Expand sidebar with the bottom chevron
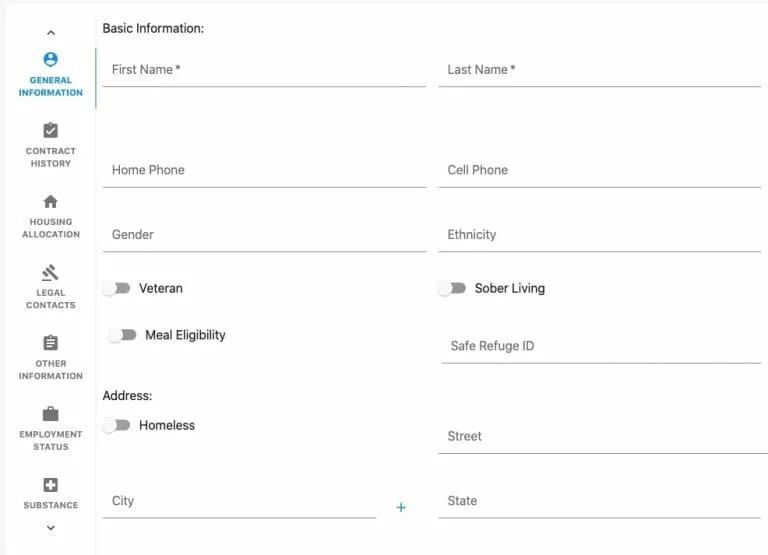 pos(51,528)
